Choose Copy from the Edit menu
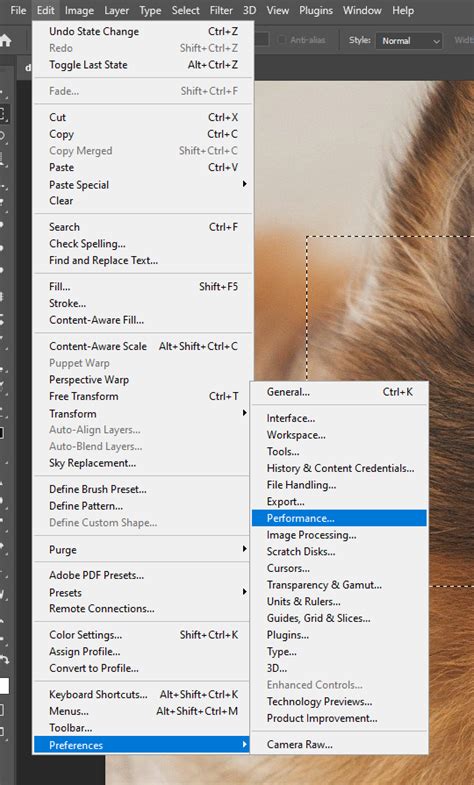The width and height of the screenshot is (474, 785). pos(143,134)
